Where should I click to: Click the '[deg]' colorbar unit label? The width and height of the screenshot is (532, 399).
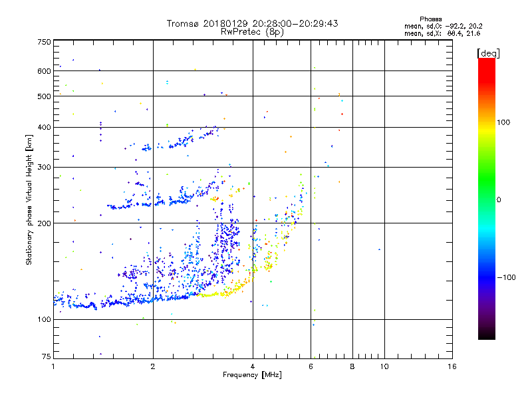point(488,53)
